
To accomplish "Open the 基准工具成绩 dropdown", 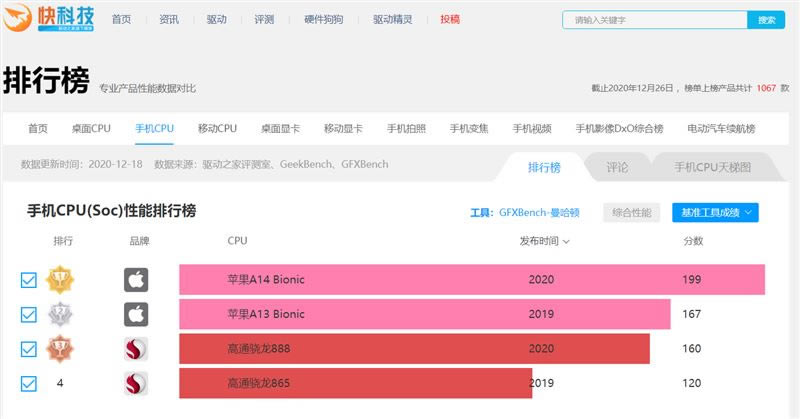I will tap(715, 212).
